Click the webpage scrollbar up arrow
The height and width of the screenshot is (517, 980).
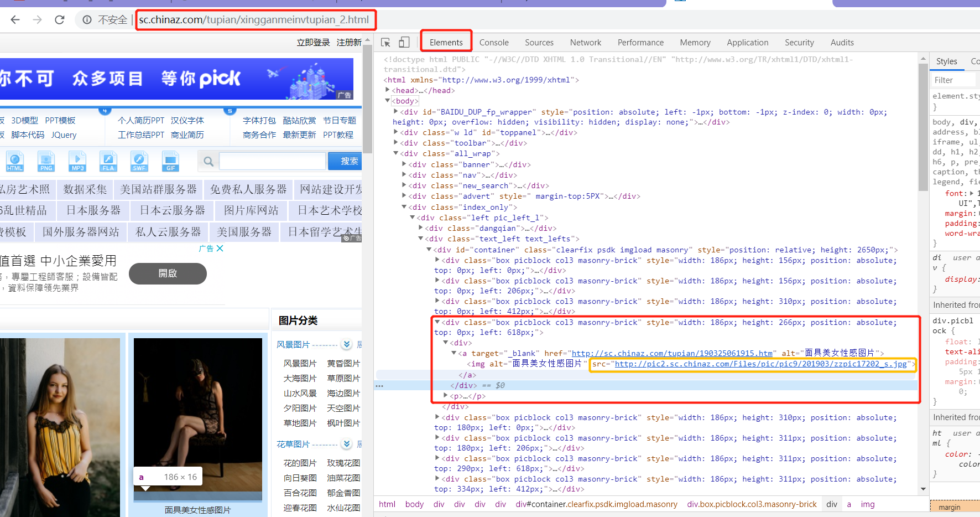[x=368, y=40]
